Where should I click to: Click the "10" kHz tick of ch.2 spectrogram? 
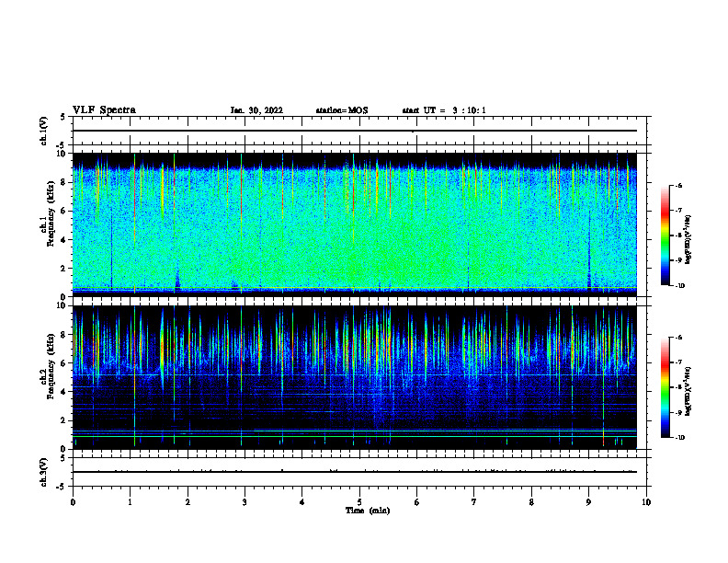(x=63, y=305)
